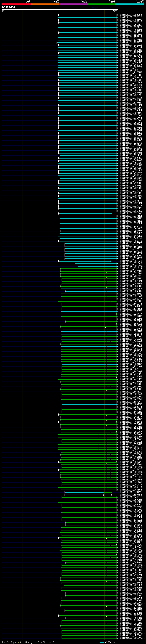Click label UniRef100_Q6XHW2
Image resolution: width=146 pixels, height=644 pixels.
[x=131, y=552]
